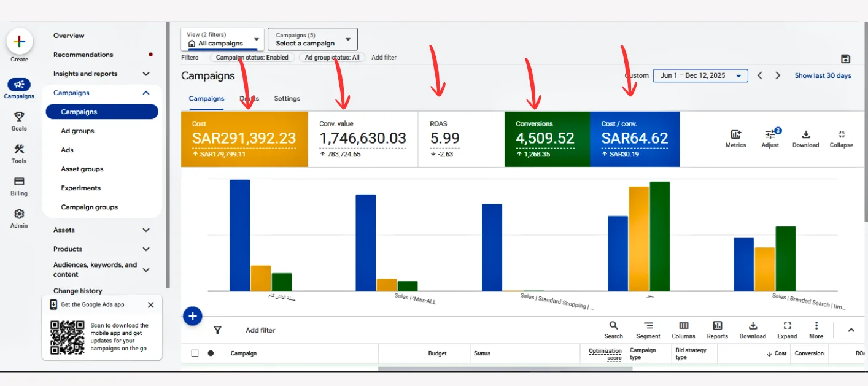Open the Adjust sliders icon
The width and height of the screenshot is (868, 386).
pyautogui.click(x=770, y=135)
